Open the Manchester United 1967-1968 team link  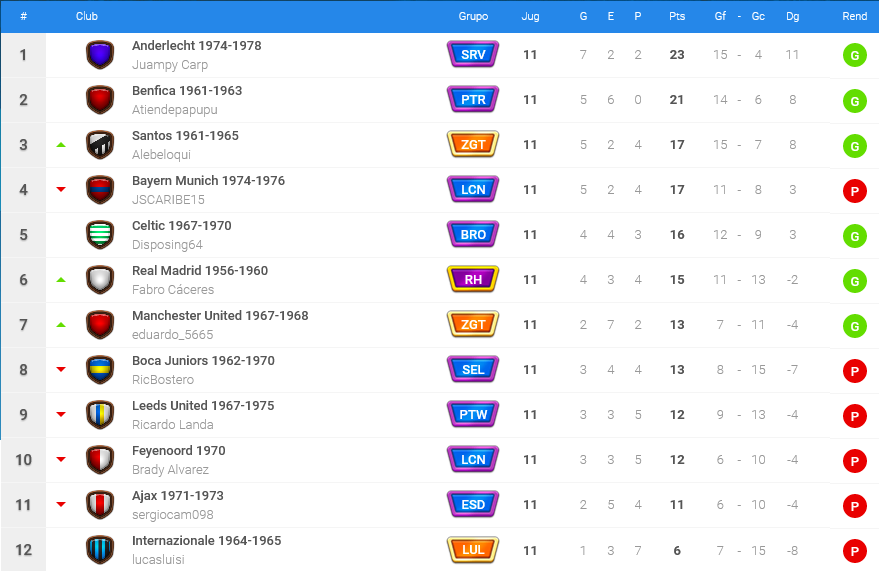tap(220, 315)
